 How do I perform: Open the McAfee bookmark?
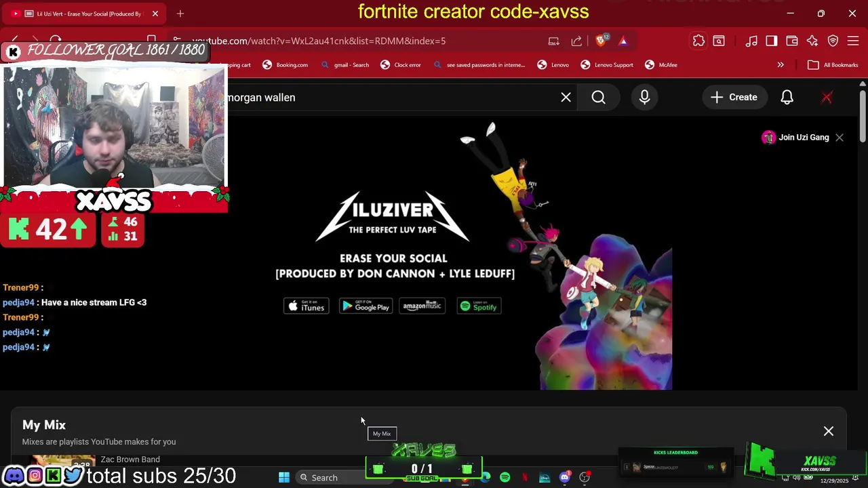661,65
